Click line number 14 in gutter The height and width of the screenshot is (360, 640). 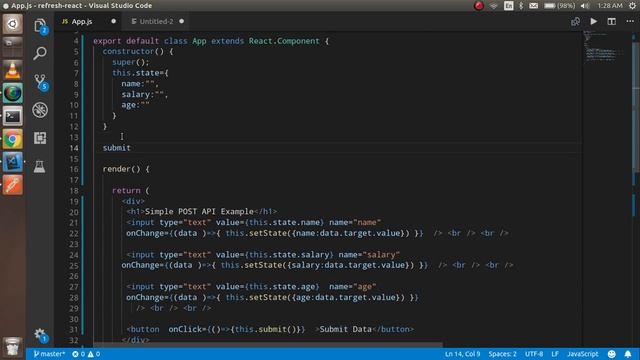tap(74, 148)
